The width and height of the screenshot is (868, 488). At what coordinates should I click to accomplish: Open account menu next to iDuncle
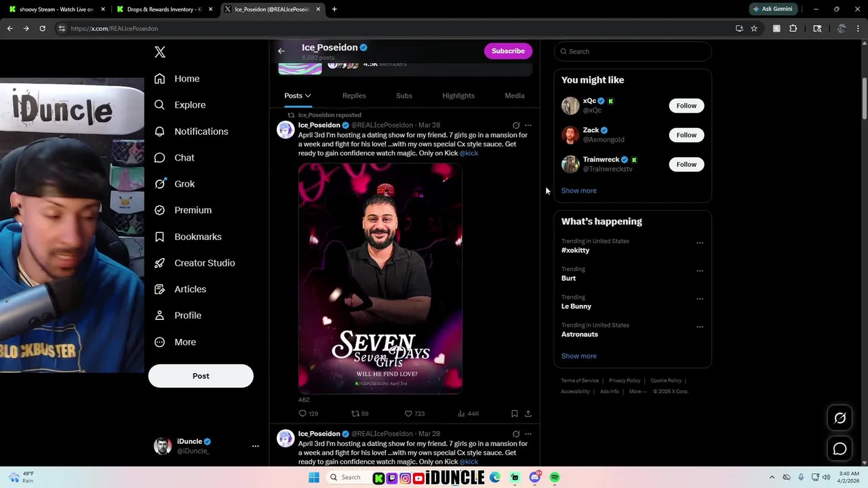point(256,446)
